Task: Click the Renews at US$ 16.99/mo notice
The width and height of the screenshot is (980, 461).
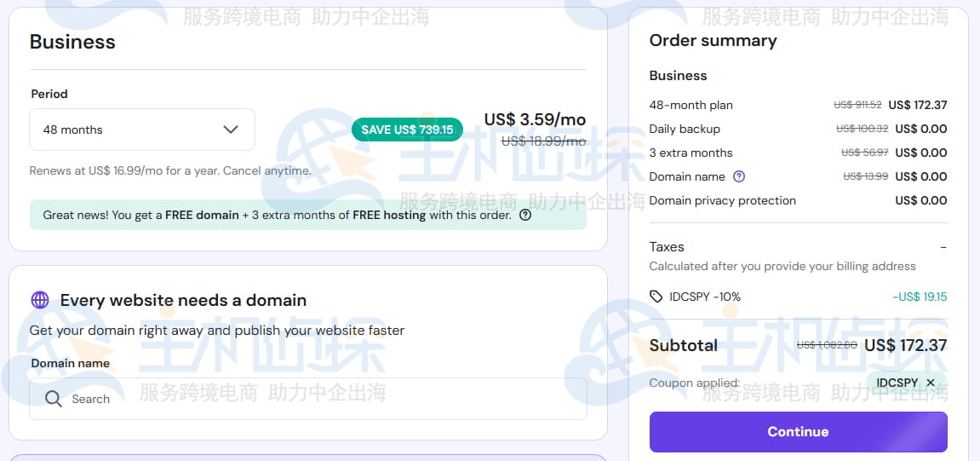Action: [x=170, y=170]
